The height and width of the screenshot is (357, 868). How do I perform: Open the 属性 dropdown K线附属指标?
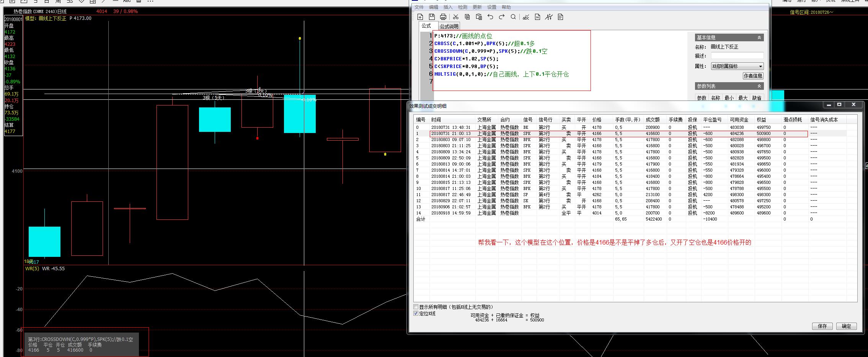pos(737,66)
